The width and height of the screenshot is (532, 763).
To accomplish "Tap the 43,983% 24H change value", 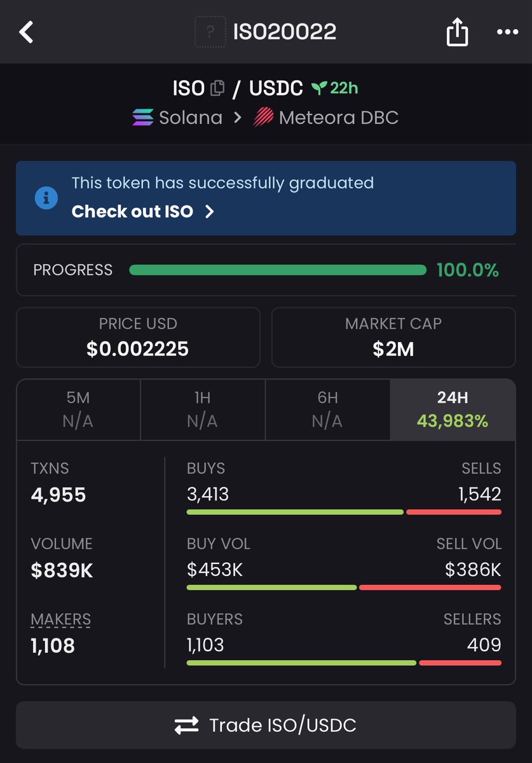I will point(453,421).
